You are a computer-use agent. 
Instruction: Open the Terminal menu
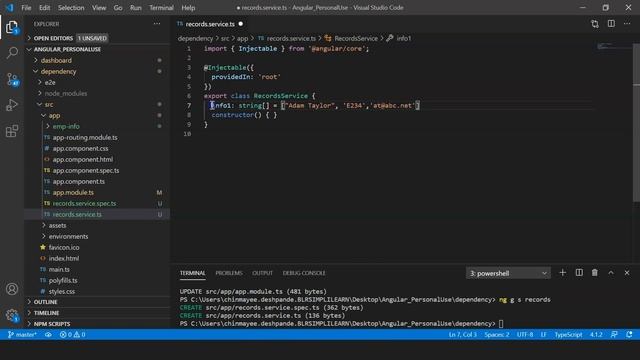pyautogui.click(x=161, y=7)
